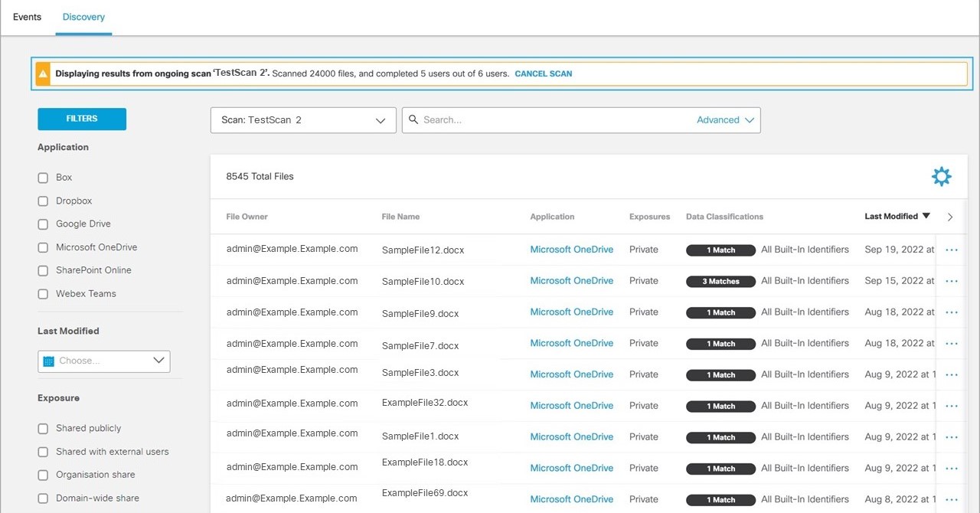Click the right arrow to show more columns
The height and width of the screenshot is (513, 980).
click(950, 217)
